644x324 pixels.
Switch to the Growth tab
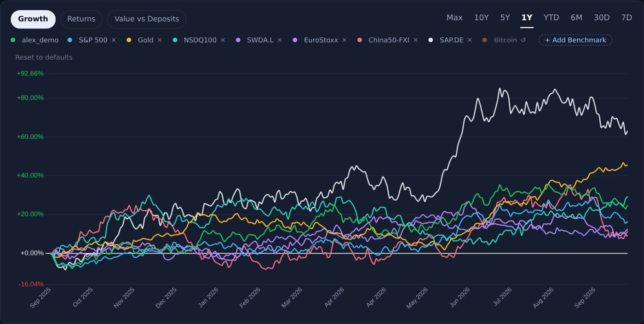pos(33,19)
